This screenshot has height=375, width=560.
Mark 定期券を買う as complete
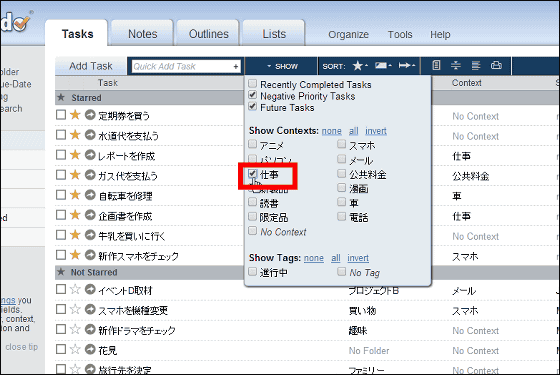pos(61,115)
